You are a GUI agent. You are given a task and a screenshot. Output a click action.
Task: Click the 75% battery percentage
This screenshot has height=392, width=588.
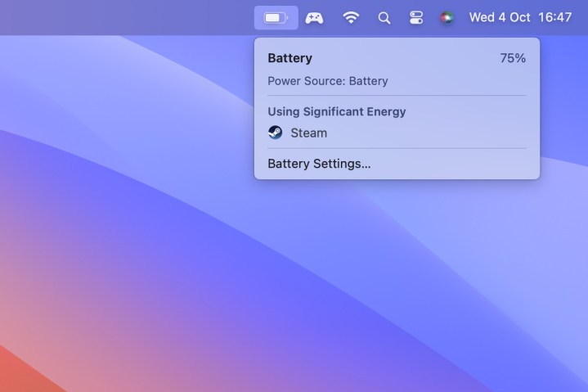point(513,58)
